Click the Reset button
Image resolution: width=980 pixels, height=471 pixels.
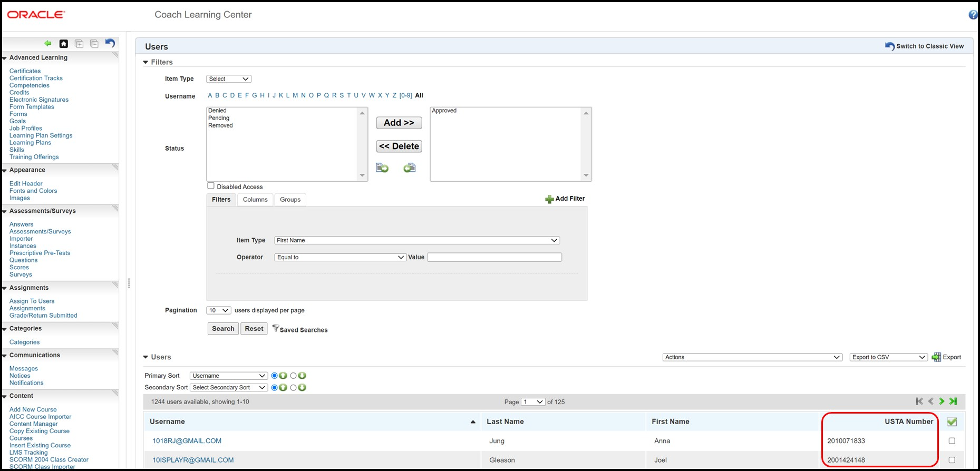click(254, 329)
